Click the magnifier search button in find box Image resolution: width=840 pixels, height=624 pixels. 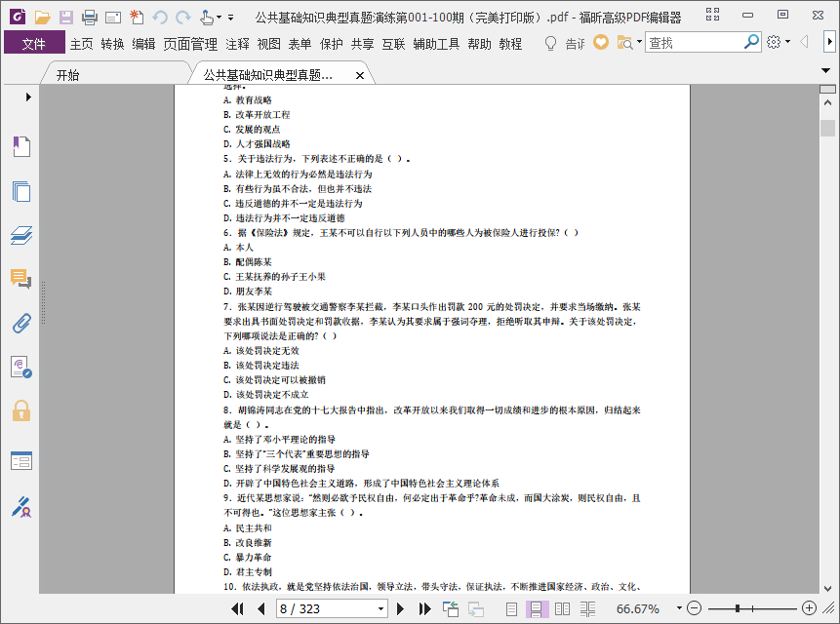coord(751,42)
